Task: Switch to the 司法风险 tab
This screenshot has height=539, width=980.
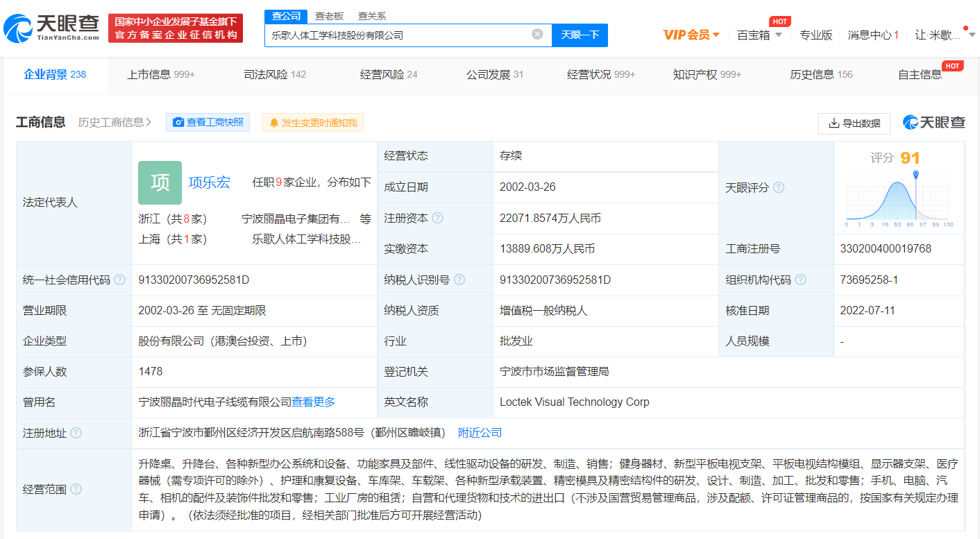Action: [x=274, y=75]
